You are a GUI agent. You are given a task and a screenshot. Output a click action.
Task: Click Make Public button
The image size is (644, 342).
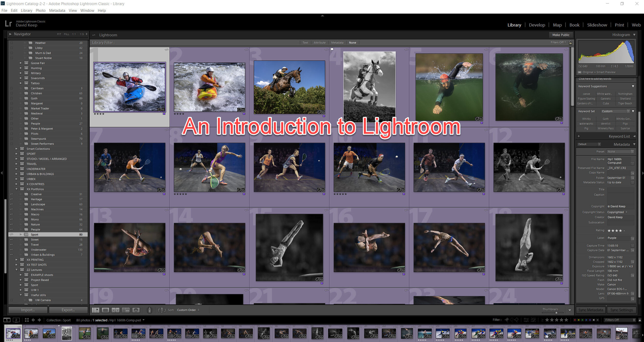pyautogui.click(x=561, y=35)
